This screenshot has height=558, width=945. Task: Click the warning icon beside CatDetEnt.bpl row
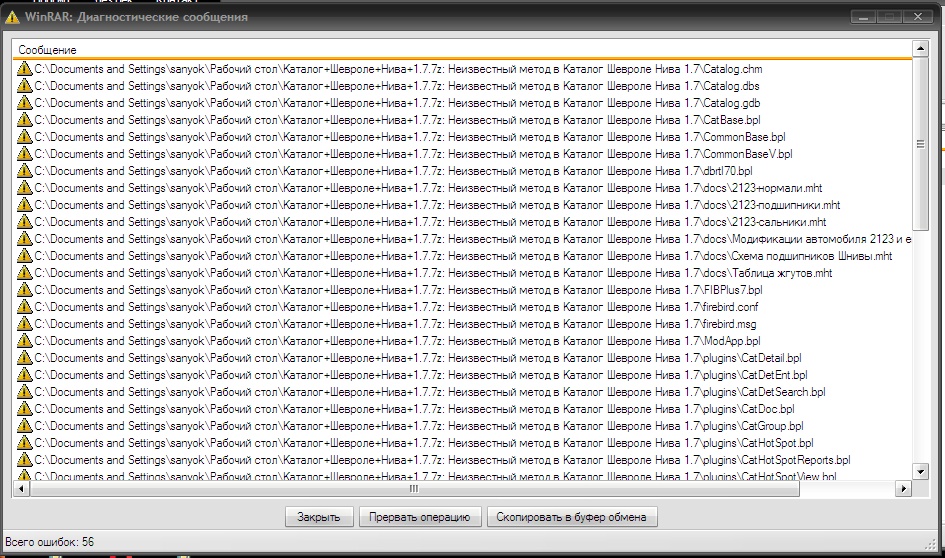click(24, 374)
